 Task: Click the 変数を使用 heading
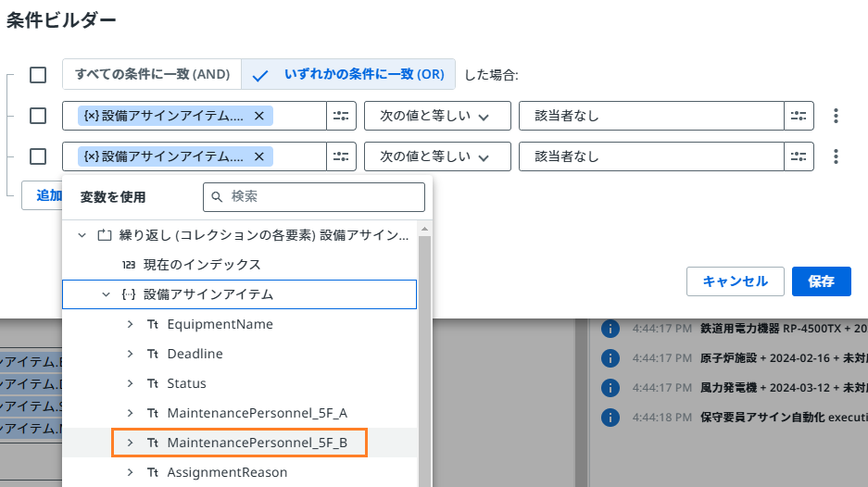[113, 197]
